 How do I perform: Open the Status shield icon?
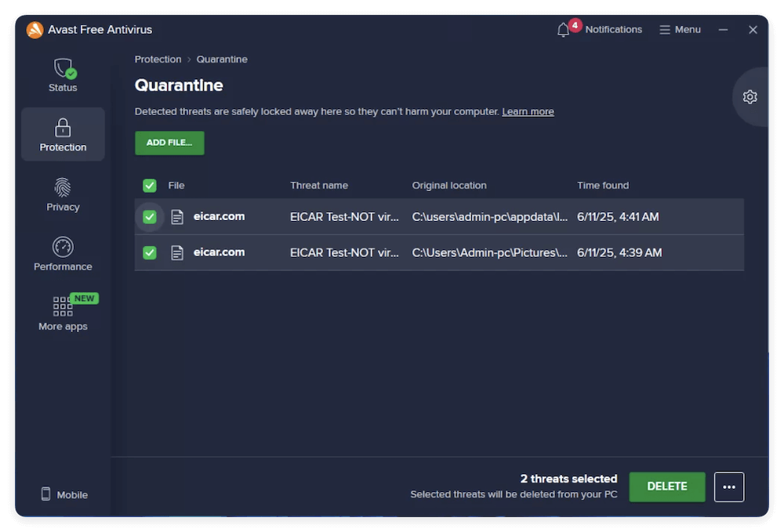pyautogui.click(x=63, y=71)
